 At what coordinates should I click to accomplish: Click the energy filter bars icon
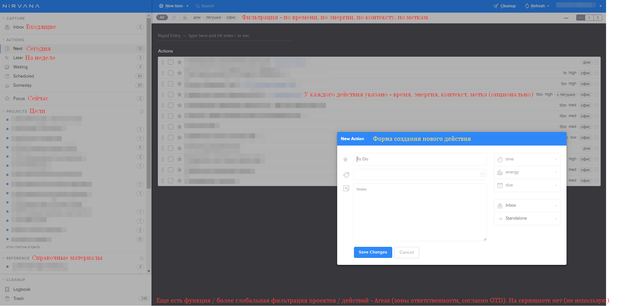[x=185, y=17]
